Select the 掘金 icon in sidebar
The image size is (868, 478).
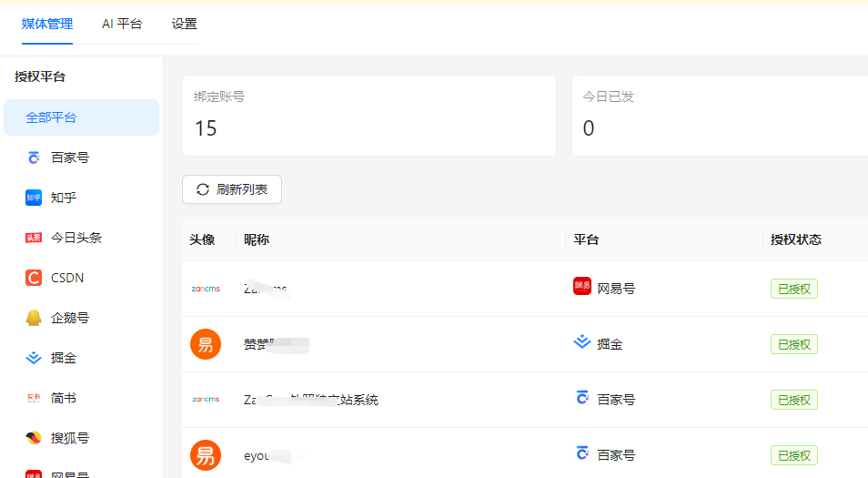coord(34,358)
